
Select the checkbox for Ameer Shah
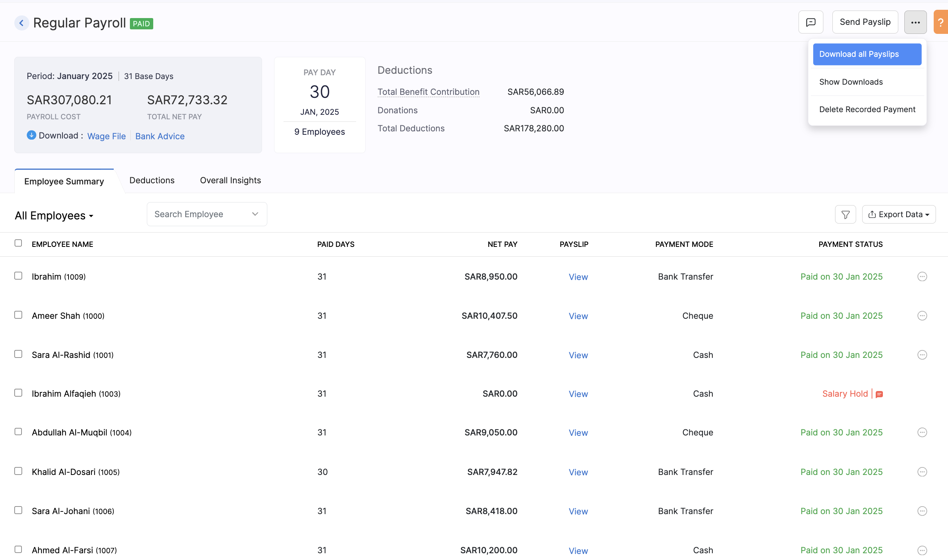[18, 315]
